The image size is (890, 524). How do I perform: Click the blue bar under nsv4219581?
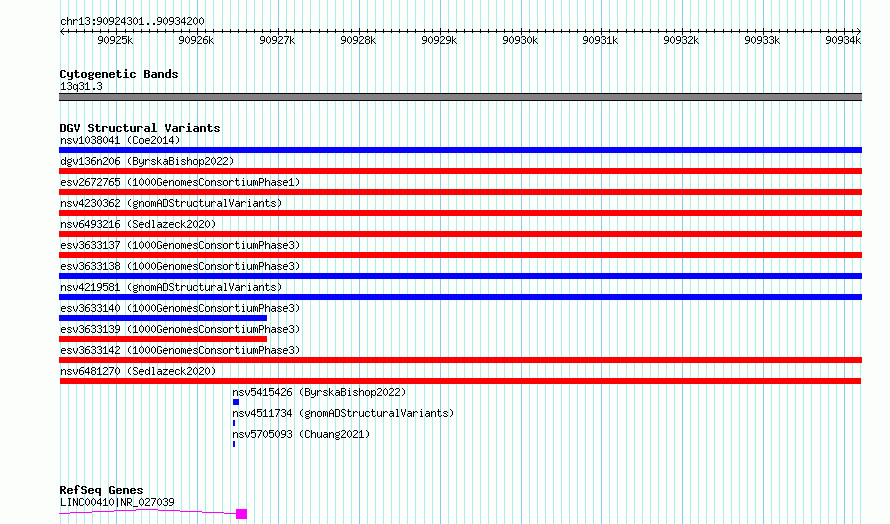tap(460, 297)
